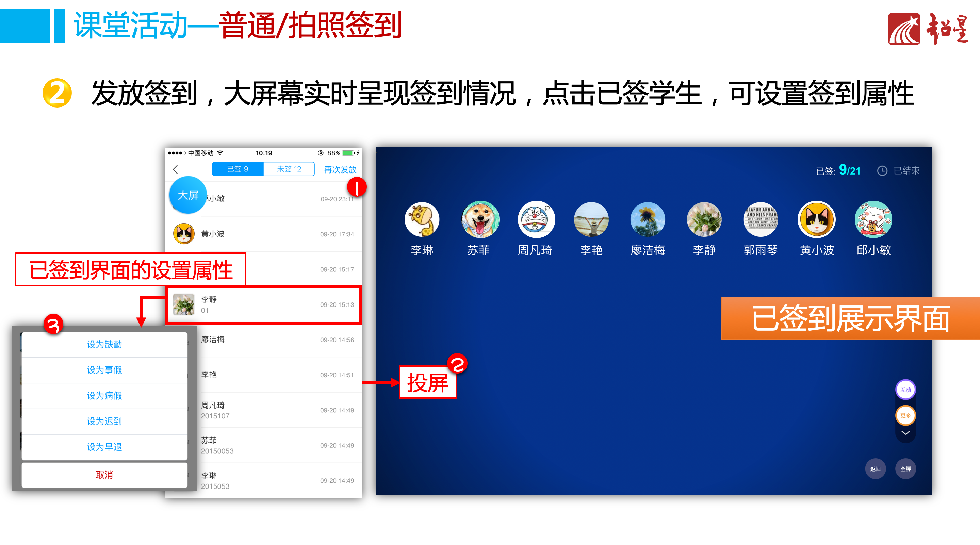
Task: Switch to the 未签 12 tab
Action: tap(289, 169)
